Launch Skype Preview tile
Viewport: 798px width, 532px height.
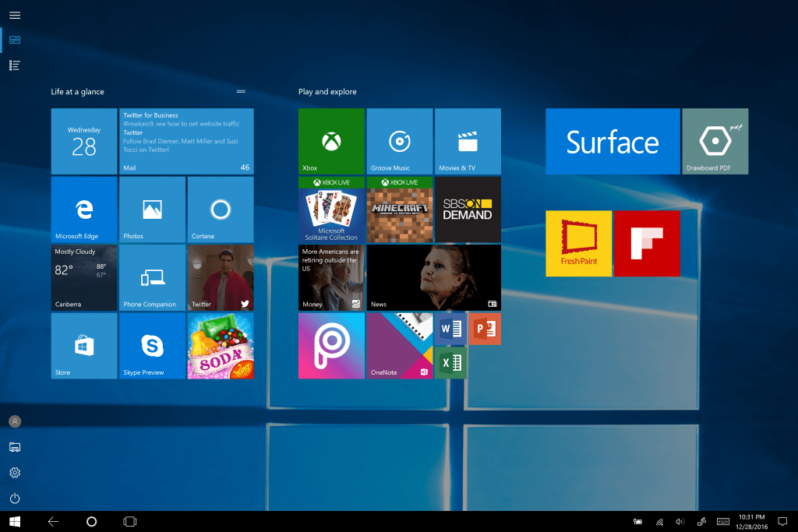click(x=152, y=346)
